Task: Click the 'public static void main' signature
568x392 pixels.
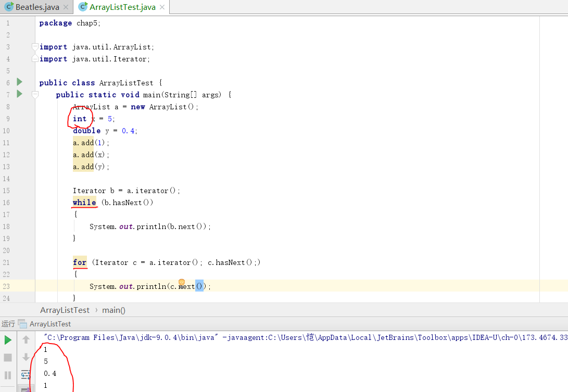Action: click(144, 95)
